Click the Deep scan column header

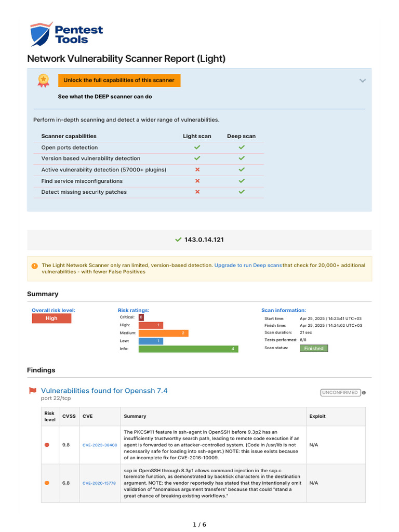[x=241, y=136]
